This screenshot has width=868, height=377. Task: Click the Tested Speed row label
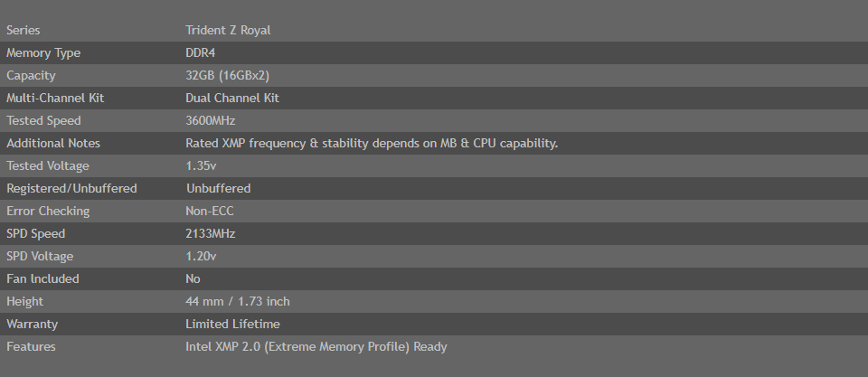pos(43,120)
